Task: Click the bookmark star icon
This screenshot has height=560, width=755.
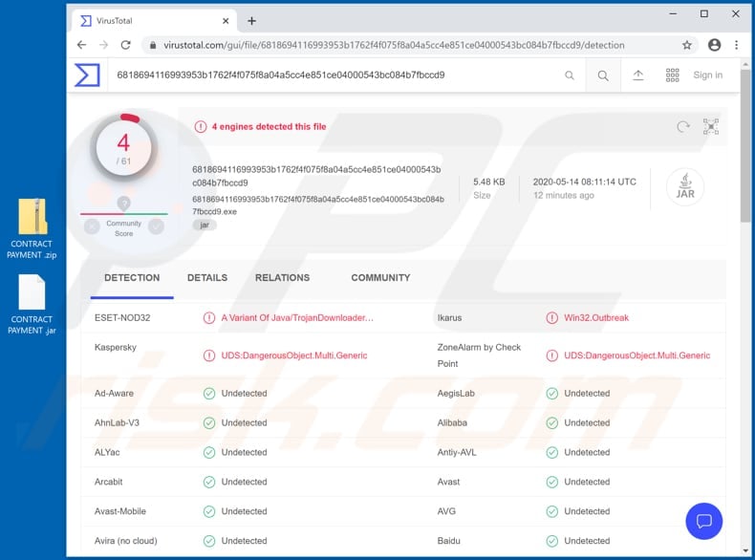Action: (x=686, y=45)
